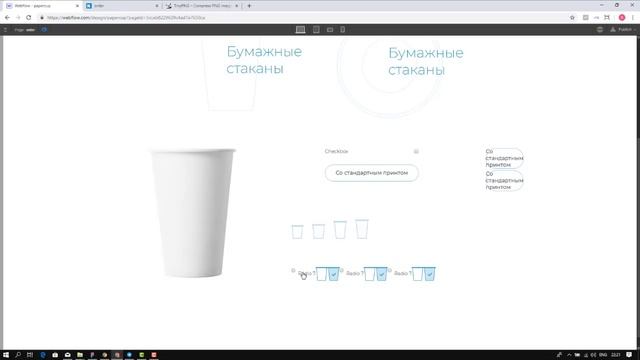
Task: Select the tallest cup size icon
Action: point(362,229)
